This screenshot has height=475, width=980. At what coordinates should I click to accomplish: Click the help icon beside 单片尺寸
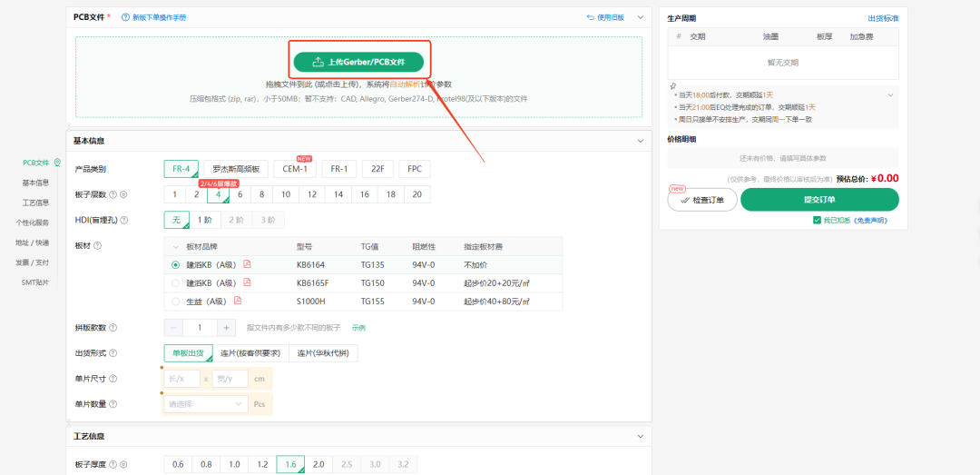(113, 379)
